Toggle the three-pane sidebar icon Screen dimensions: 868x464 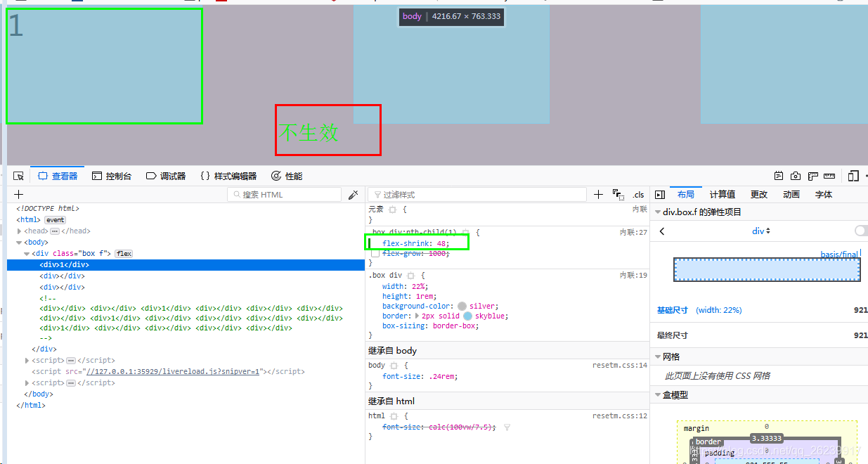click(660, 195)
